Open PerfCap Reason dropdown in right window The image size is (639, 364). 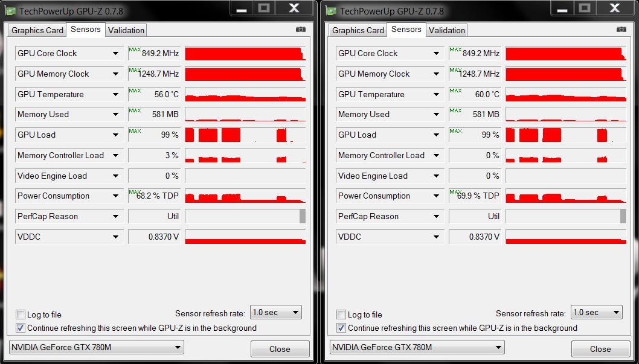[437, 216]
